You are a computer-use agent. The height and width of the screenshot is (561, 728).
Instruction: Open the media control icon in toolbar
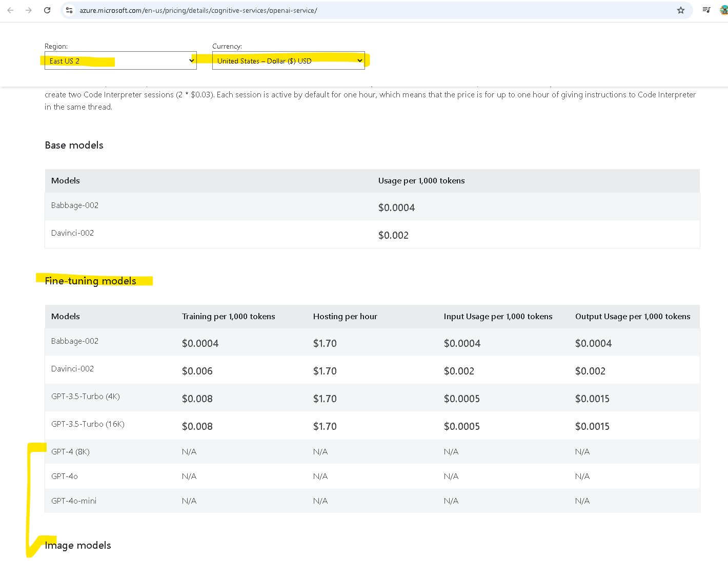click(x=706, y=10)
